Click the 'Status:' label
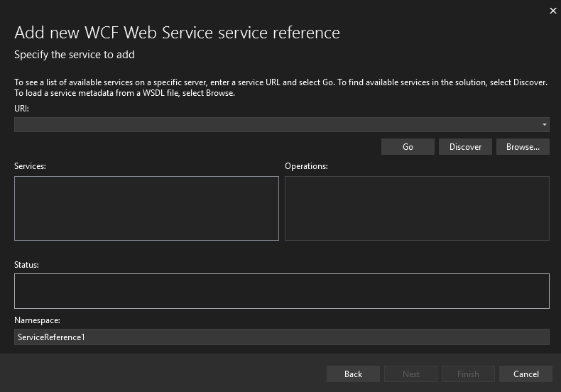561x392 pixels. (26, 265)
